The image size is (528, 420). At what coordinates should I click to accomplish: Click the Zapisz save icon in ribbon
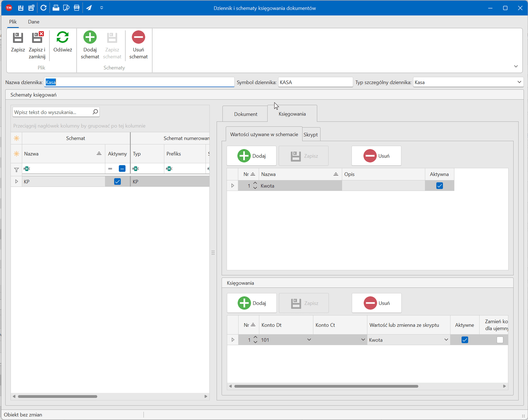(18, 38)
